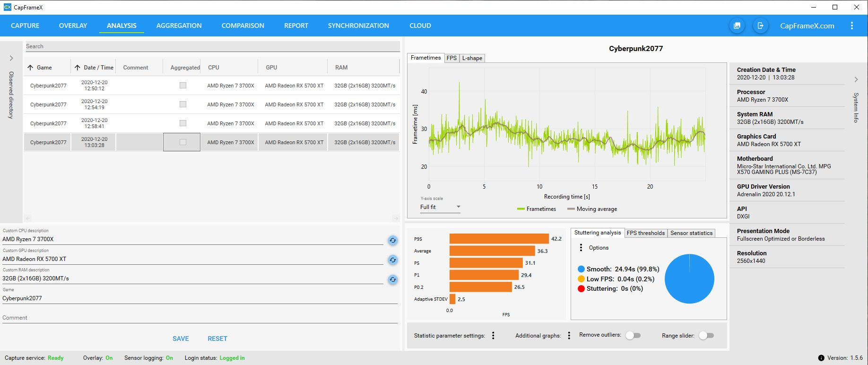Viewport: 868px width, 365px height.
Task: Click the blue stuttering pie chart
Action: [x=689, y=278]
